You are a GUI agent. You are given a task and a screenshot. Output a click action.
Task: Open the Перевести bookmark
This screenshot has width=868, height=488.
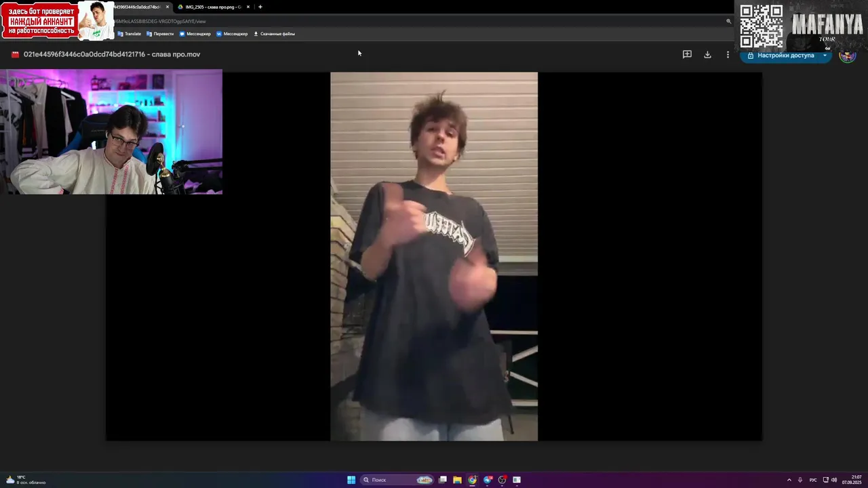tap(161, 33)
